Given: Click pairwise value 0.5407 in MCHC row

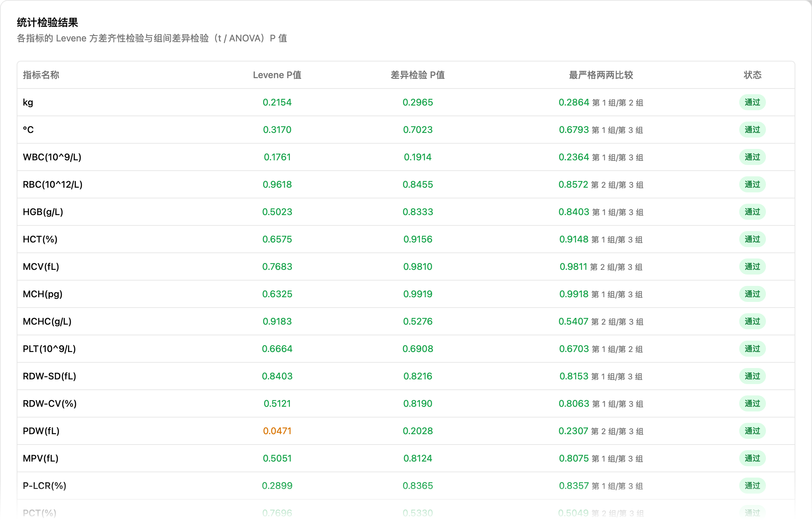Looking at the screenshot, I should (x=573, y=321).
